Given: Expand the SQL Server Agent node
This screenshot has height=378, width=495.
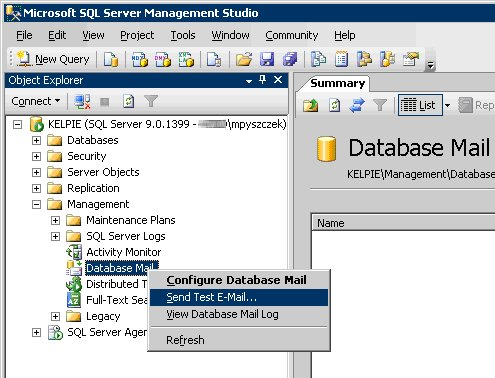Looking at the screenshot, I should 36,332.
